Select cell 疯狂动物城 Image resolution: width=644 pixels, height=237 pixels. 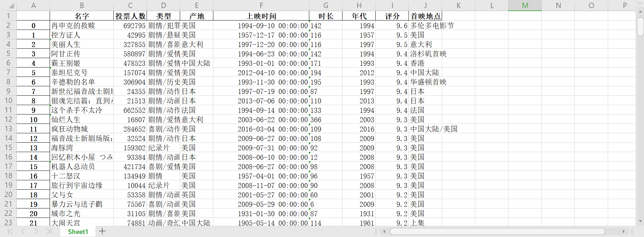click(82, 129)
